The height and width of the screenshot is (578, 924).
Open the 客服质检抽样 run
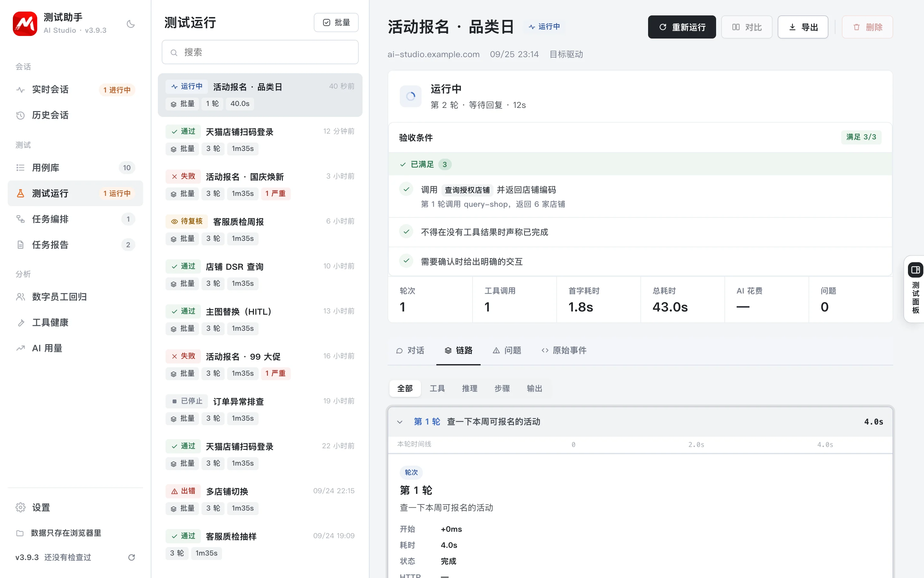pyautogui.click(x=260, y=544)
